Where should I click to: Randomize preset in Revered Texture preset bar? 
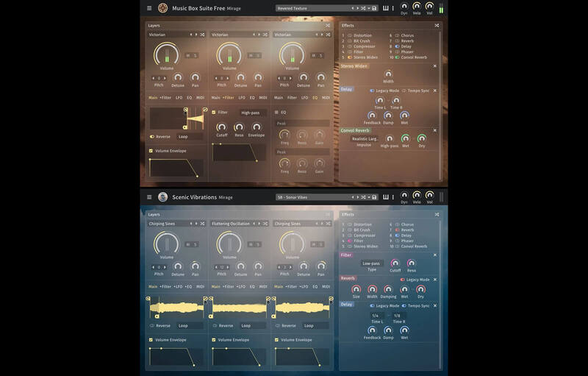tap(363, 8)
